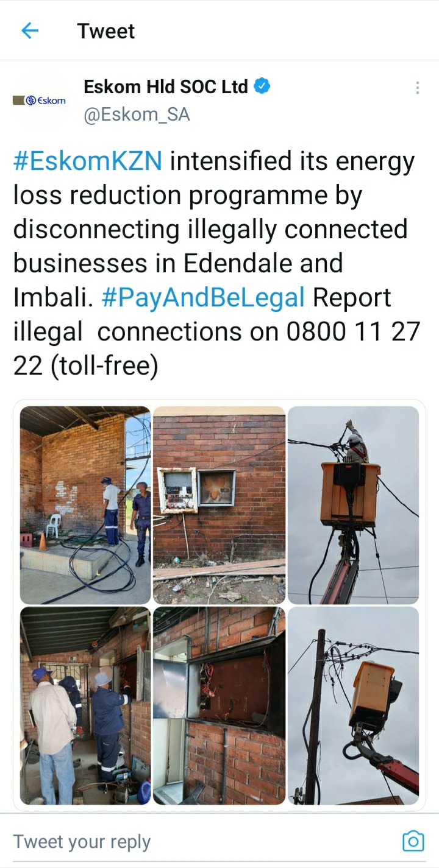Tap the 0800 11 27 22 phone number
This screenshot has height=868, width=439.
[216, 349]
